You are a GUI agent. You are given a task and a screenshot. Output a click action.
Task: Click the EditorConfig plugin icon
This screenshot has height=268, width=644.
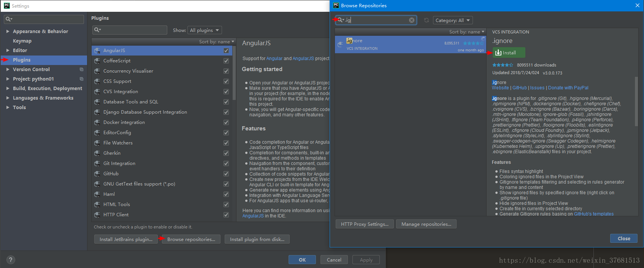(x=97, y=133)
